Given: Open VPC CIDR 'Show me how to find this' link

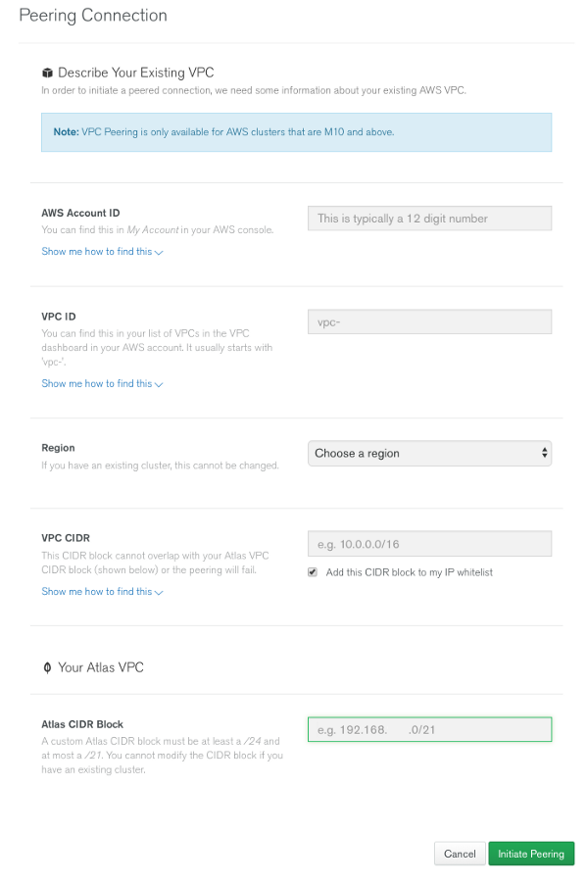Looking at the screenshot, I should click(x=97, y=592).
